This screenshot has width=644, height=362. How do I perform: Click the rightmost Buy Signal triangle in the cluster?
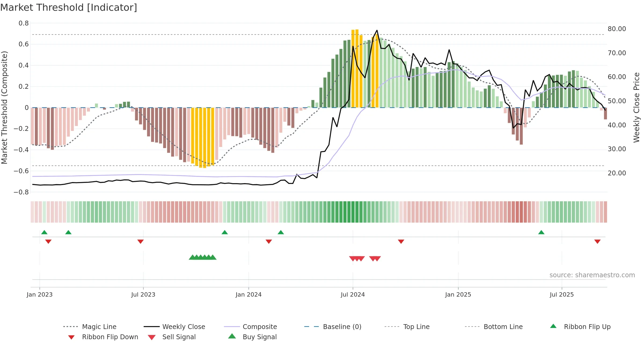pos(213,257)
